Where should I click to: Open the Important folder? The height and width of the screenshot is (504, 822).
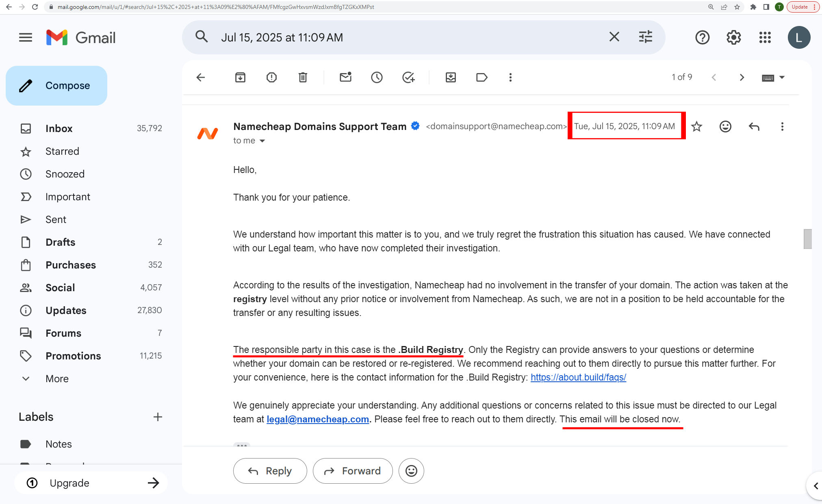click(x=91, y=197)
